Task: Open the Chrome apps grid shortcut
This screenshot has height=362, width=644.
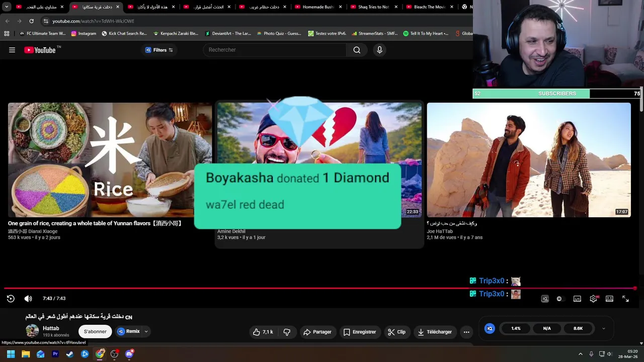Action: [x=7, y=34]
